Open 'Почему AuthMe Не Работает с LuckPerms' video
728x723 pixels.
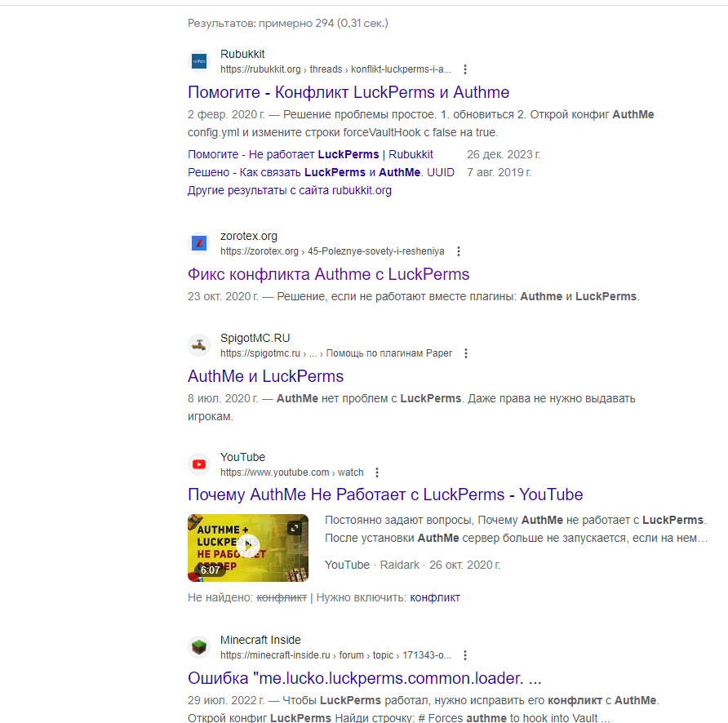[x=385, y=495]
